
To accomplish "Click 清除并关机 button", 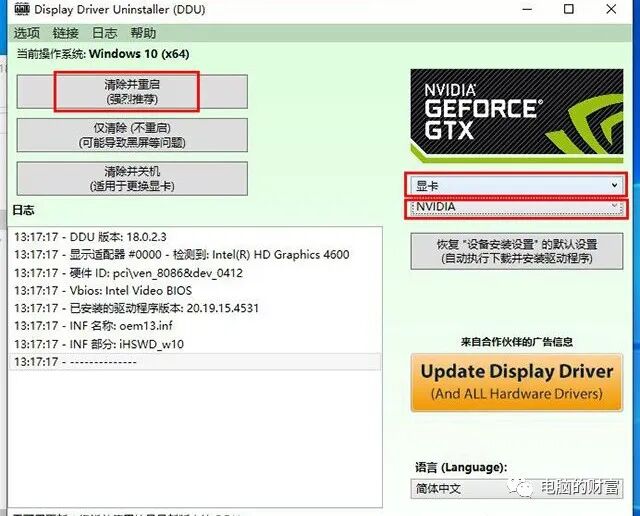I will tap(132, 178).
